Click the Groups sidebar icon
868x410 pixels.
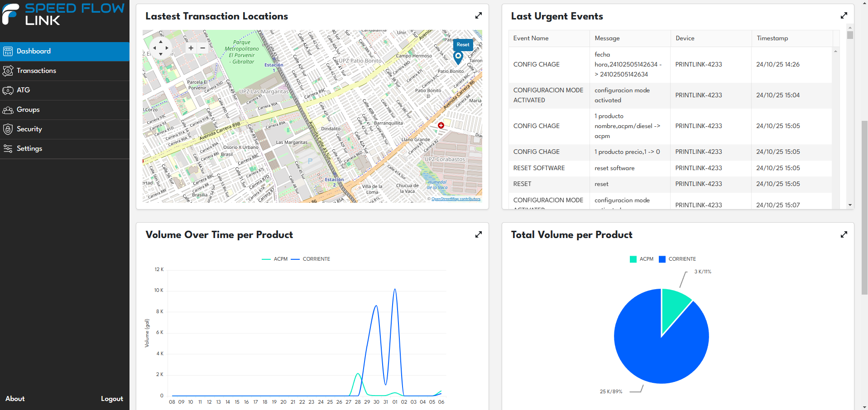click(8, 110)
